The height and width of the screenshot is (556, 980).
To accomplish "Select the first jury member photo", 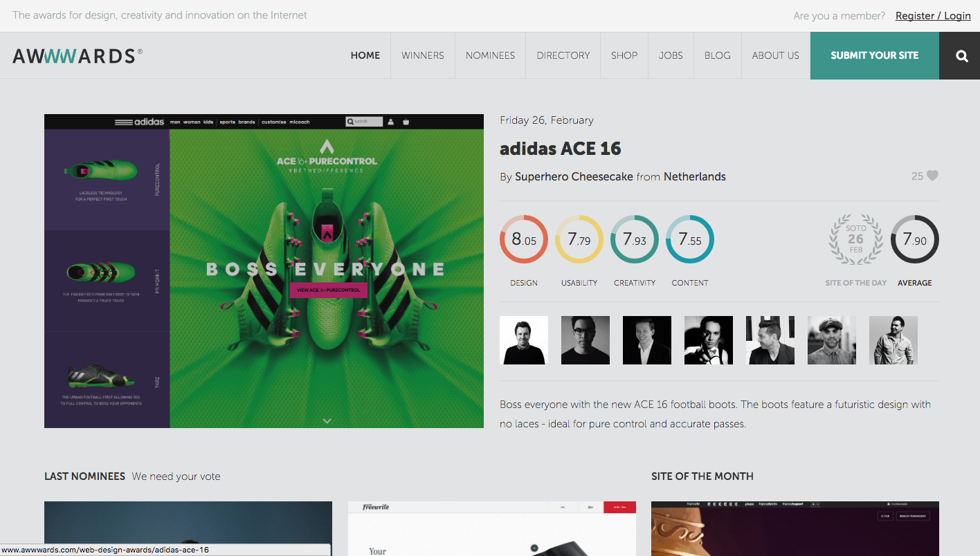I will (x=524, y=340).
